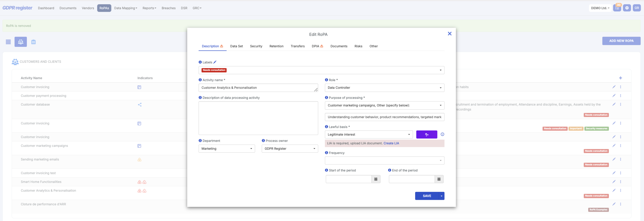Open the Frequency dropdown
This screenshot has height=221, width=644.
pyautogui.click(x=384, y=161)
